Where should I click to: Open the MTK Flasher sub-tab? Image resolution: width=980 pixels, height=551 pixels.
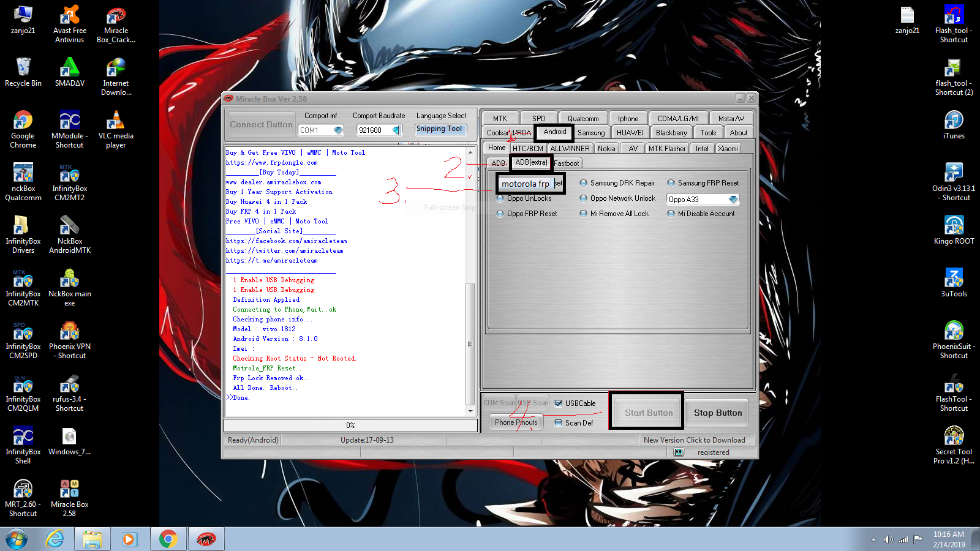[667, 149]
